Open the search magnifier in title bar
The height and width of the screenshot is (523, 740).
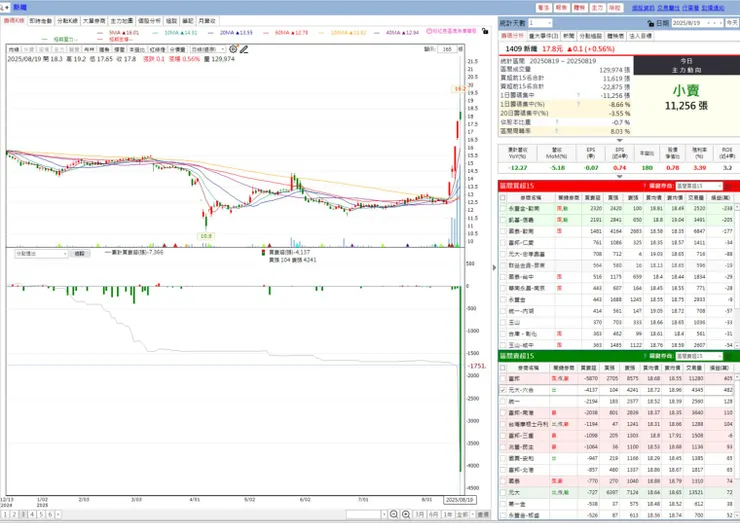2,7
